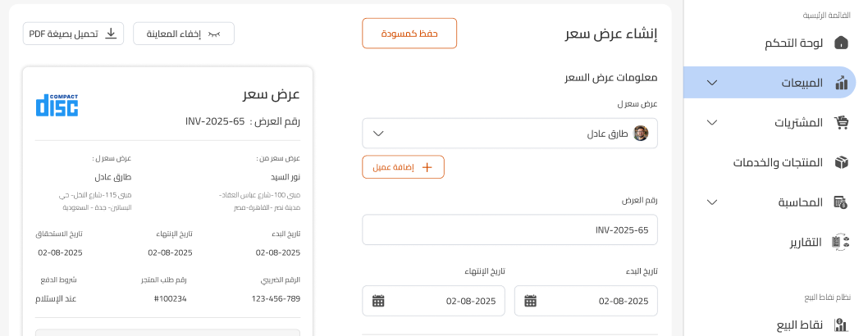Expand the المبيعات sales submenu chevron
Image resolution: width=868 pixels, height=336 pixels.
coord(712,83)
